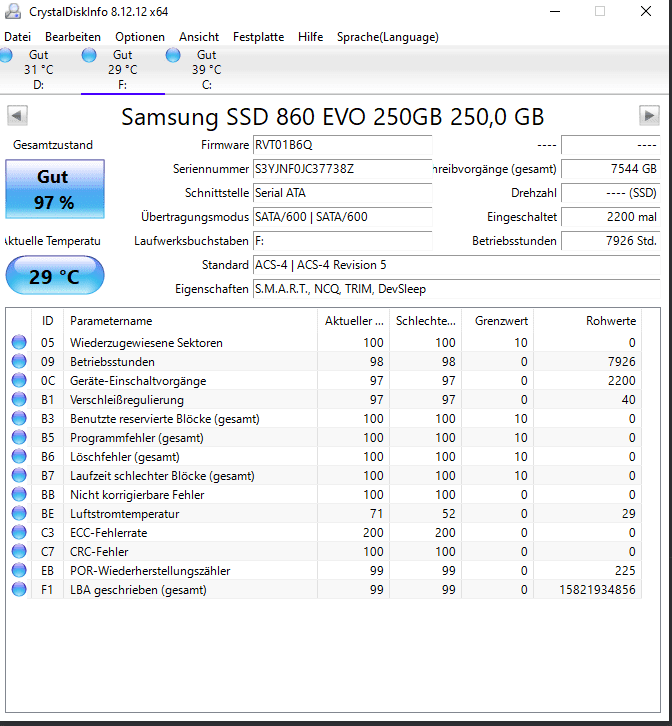Open the Datei menu
The image size is (672, 726).
pyautogui.click(x=18, y=37)
